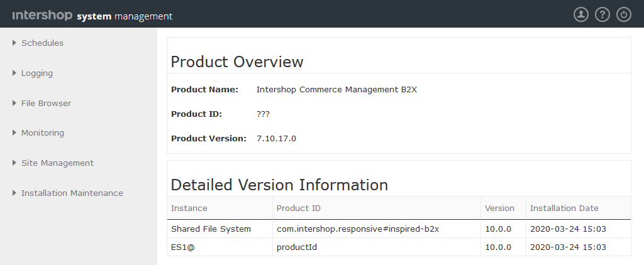Click the Detailed Version Information heading
Viewport: 644px width, 265px height.
(279, 185)
